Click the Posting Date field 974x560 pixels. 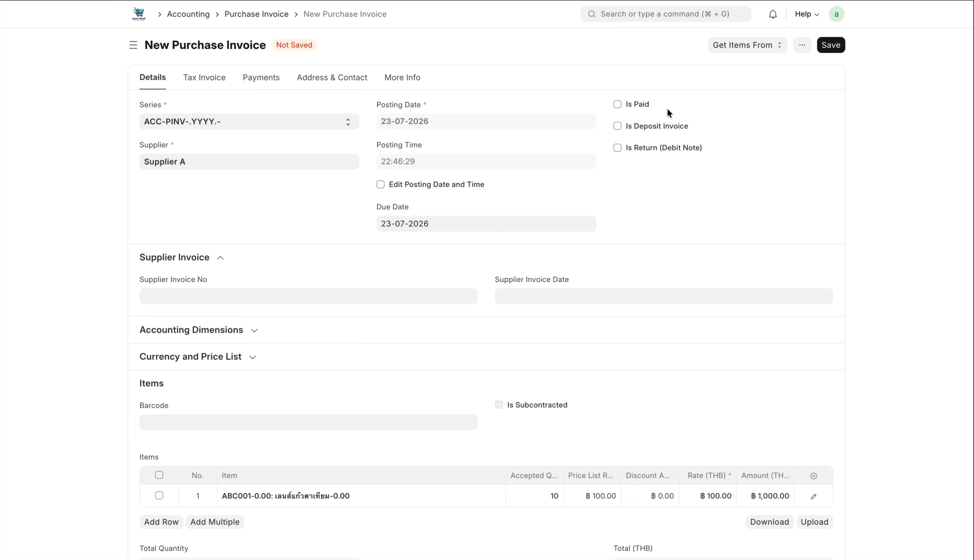[x=486, y=122]
